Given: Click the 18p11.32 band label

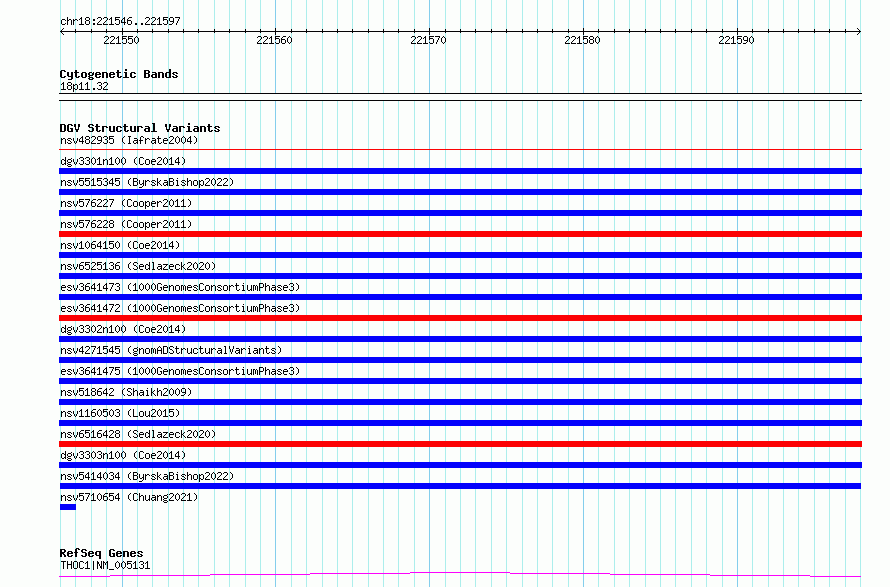Looking at the screenshot, I should click(x=84, y=86).
